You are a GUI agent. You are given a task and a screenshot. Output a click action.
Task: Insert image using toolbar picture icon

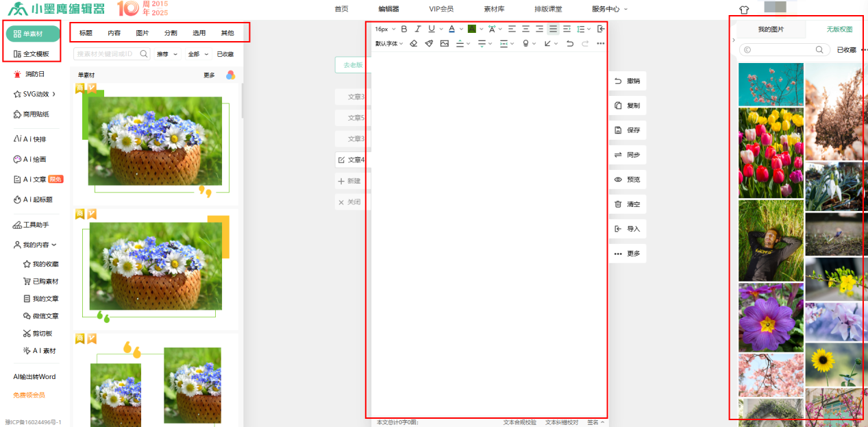(445, 43)
